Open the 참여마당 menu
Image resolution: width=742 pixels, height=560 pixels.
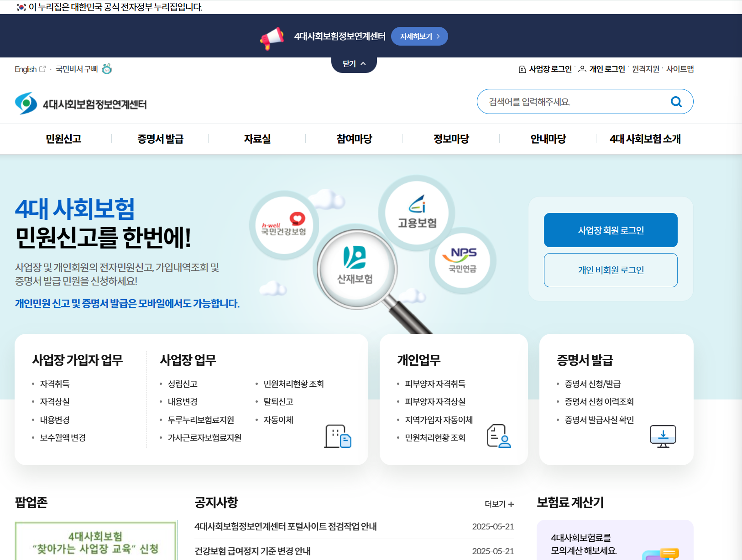point(354,139)
